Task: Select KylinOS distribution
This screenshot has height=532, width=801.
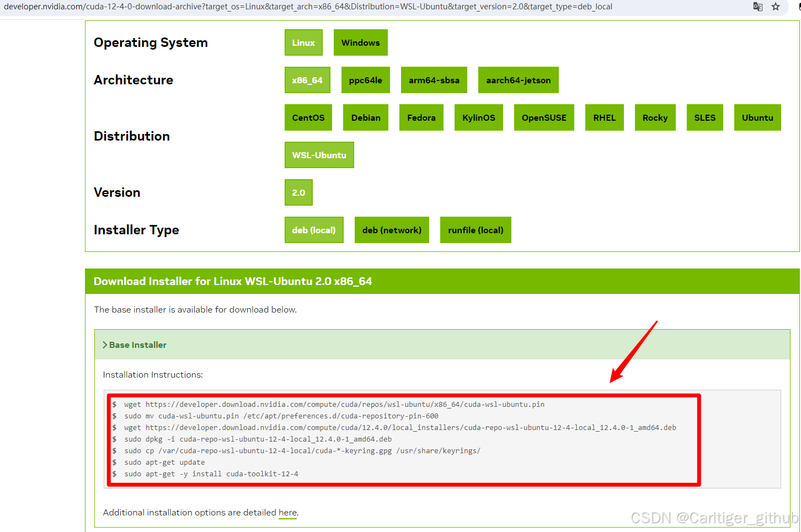Action: [x=479, y=117]
